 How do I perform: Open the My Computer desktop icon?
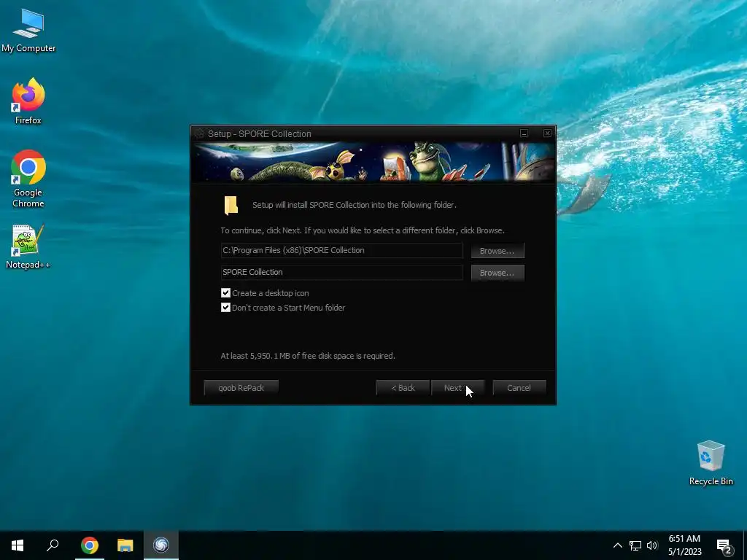pos(28,31)
